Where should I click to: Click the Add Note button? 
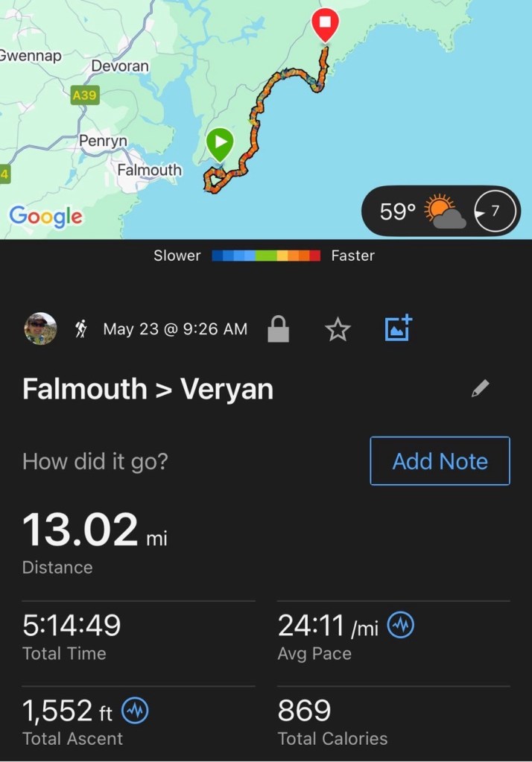(x=440, y=461)
